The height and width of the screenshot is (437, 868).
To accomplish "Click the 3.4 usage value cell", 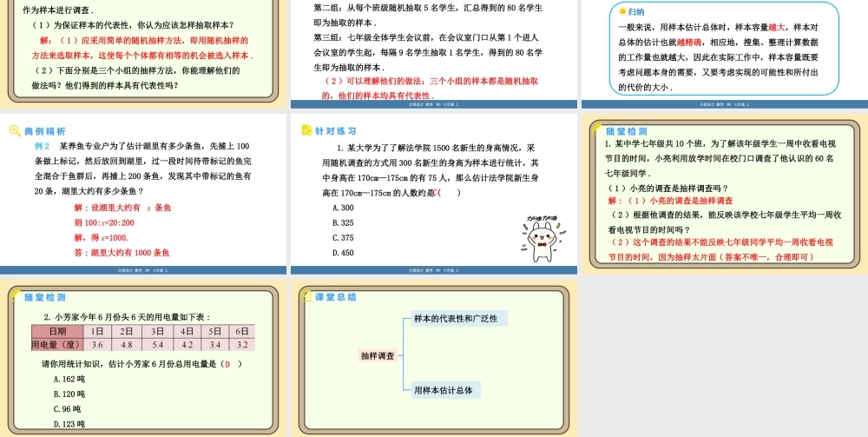I will [214, 345].
